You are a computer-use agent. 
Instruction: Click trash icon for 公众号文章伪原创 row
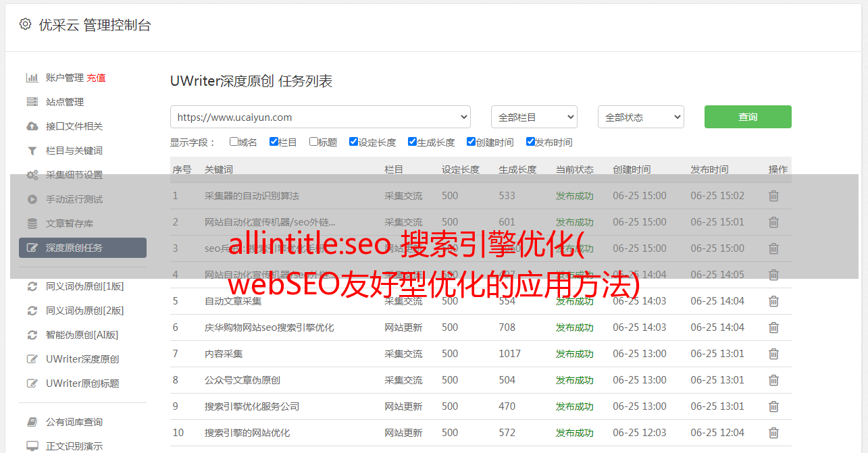(x=773, y=380)
